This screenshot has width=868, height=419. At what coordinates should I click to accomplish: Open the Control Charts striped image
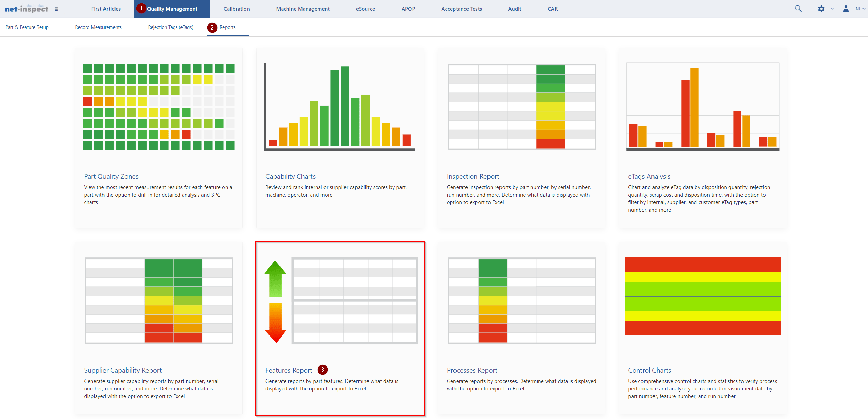tap(703, 296)
